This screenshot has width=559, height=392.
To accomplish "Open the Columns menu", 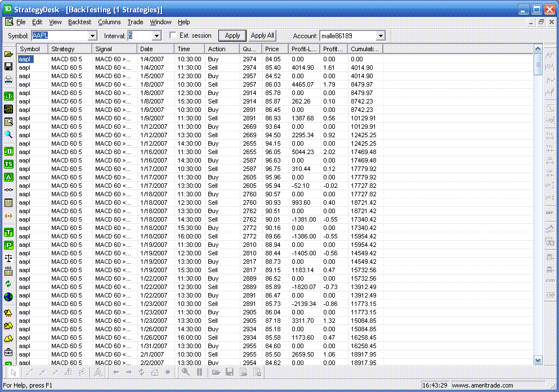I will pos(109,22).
